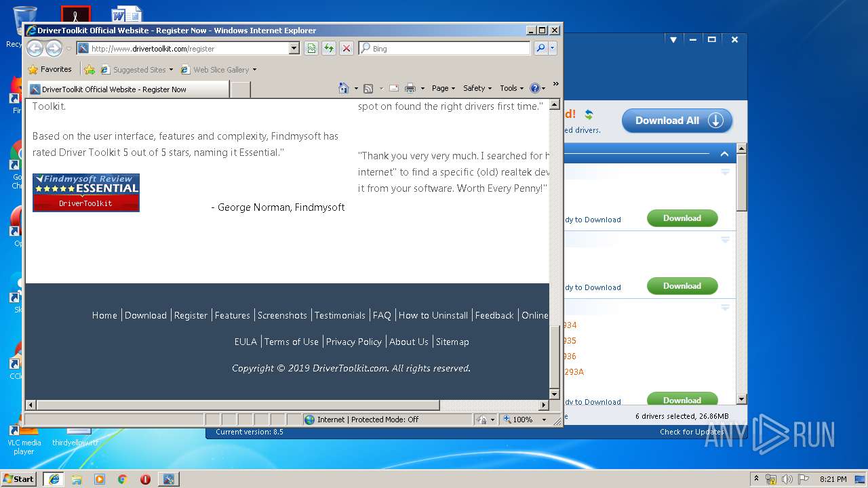
Task: Open the Testimonials footer link
Action: point(340,315)
